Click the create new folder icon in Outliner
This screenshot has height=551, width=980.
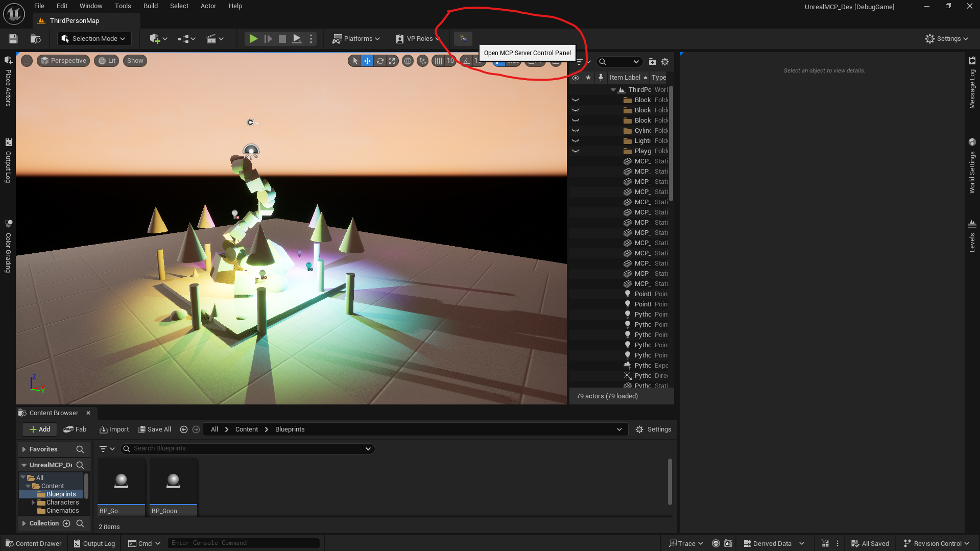coord(652,62)
